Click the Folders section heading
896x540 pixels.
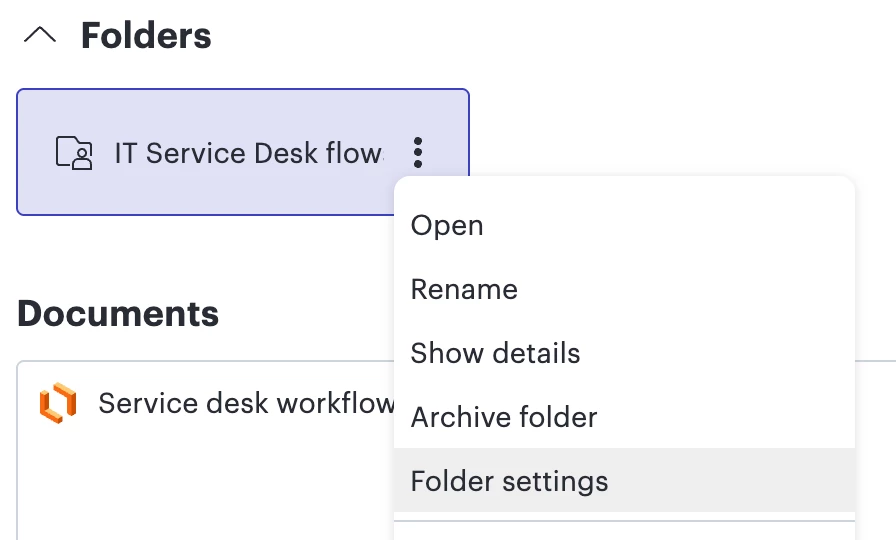(146, 36)
